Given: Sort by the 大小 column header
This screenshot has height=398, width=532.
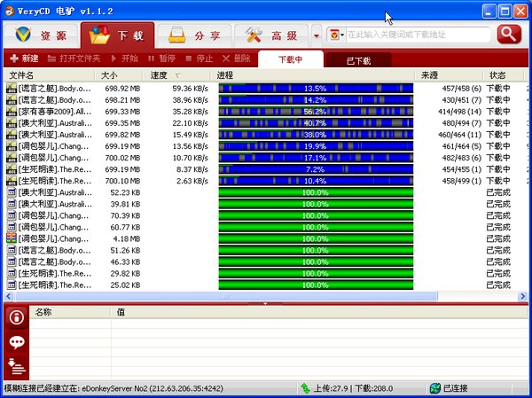Looking at the screenshot, I should click(x=119, y=75).
